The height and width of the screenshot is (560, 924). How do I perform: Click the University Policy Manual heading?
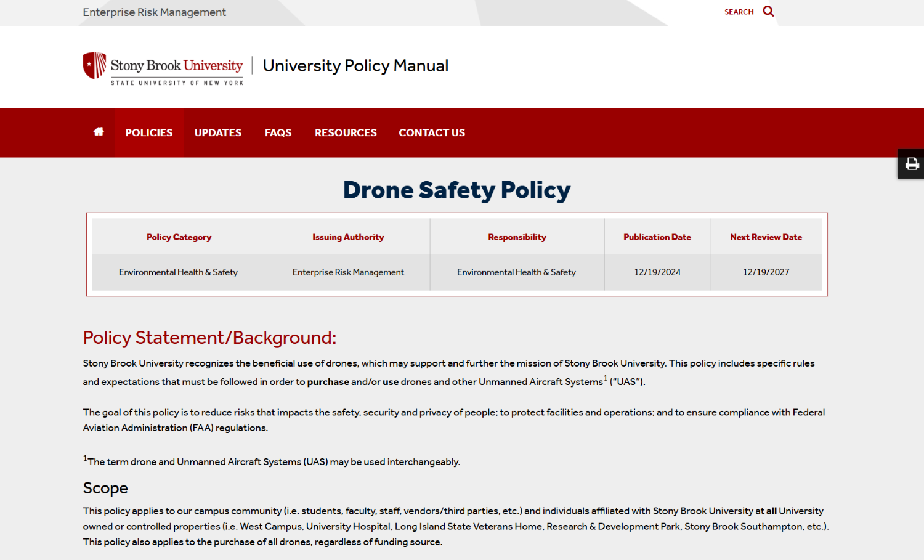click(356, 66)
